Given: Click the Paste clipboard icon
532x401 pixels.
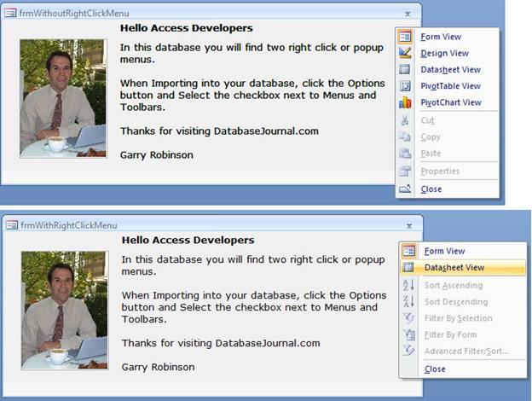Looking at the screenshot, I should pyautogui.click(x=405, y=153).
